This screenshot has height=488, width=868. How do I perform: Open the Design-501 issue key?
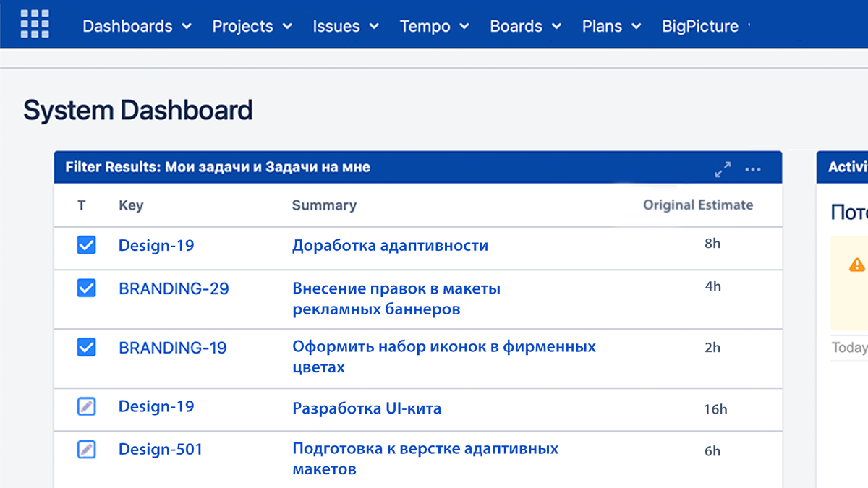coord(161,450)
